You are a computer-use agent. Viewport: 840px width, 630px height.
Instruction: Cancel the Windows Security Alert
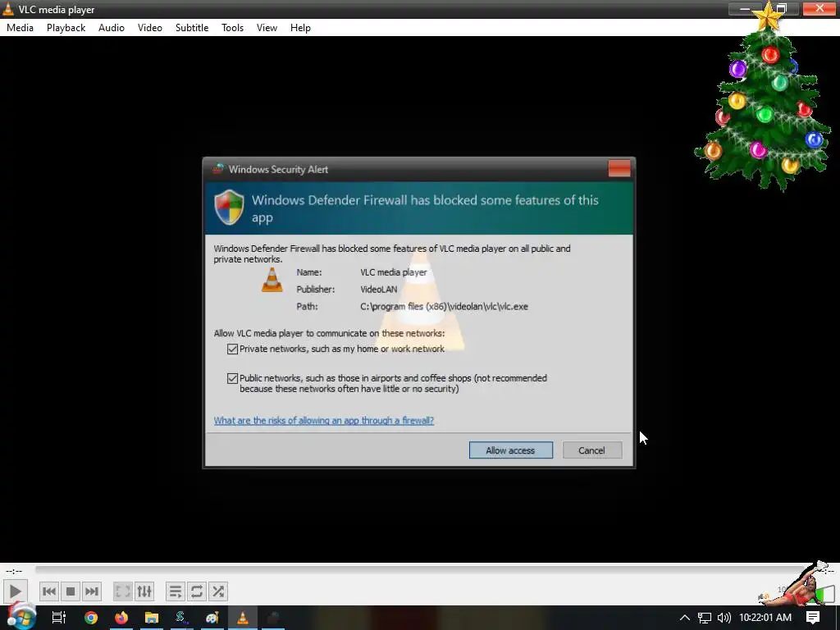[x=592, y=450]
